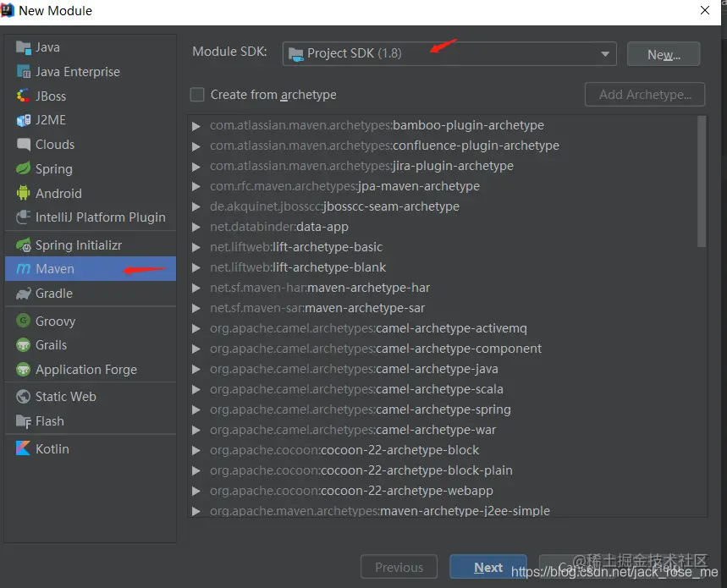Select maven-archetype-j2ee-simple entry
Image resolution: width=727 pixels, height=588 pixels.
380,511
